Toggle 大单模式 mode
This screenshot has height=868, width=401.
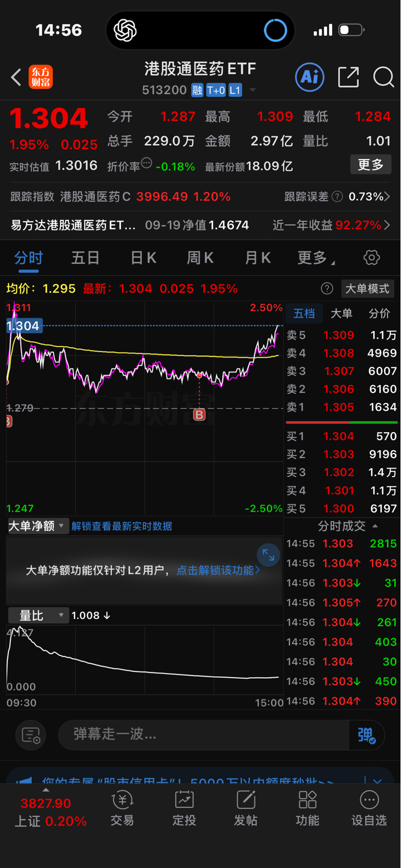click(368, 288)
